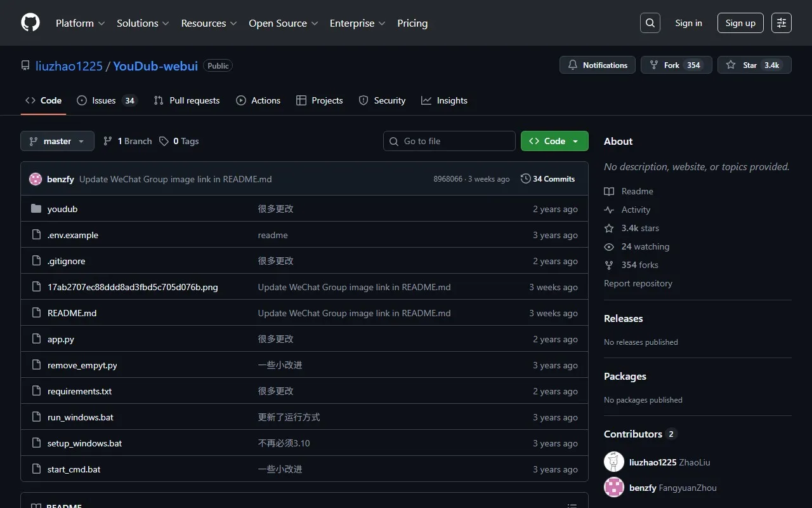Click benzfy's avatar in latest commit

(36, 179)
